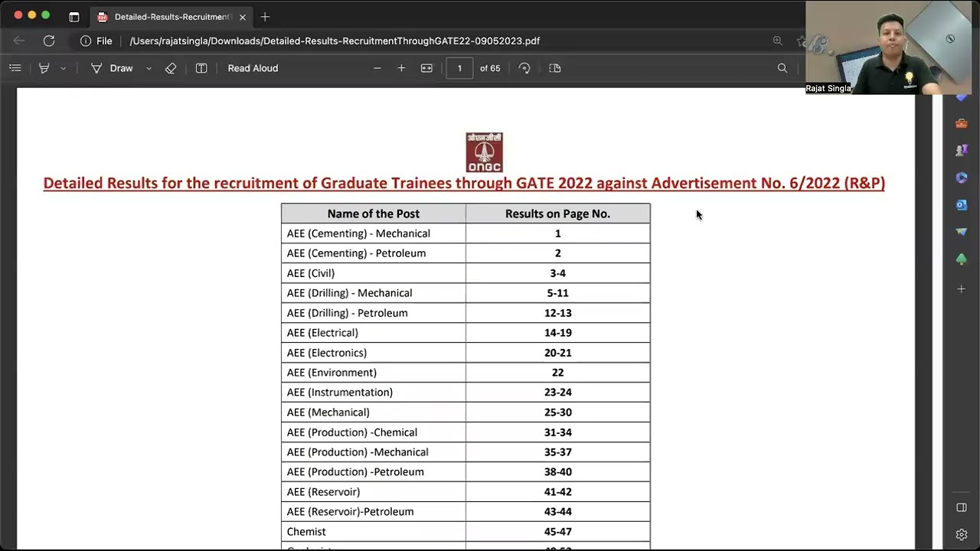Screen dimensions: 980x551
Task: Open the table of contents panel icon
Action: 15,68
